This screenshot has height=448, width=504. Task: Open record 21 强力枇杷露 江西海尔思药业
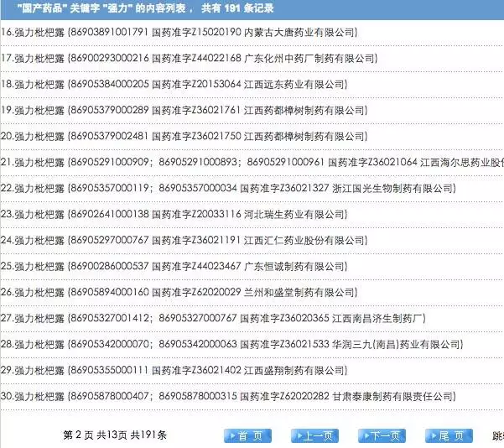[252, 162]
